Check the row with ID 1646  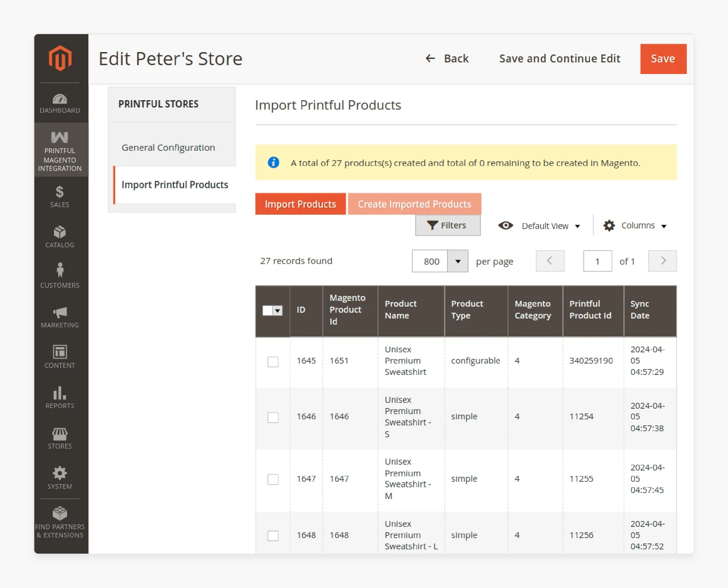click(273, 417)
